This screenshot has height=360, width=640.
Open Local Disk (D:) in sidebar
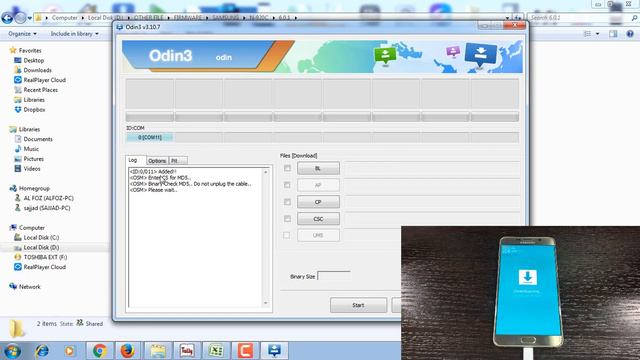click(41, 247)
